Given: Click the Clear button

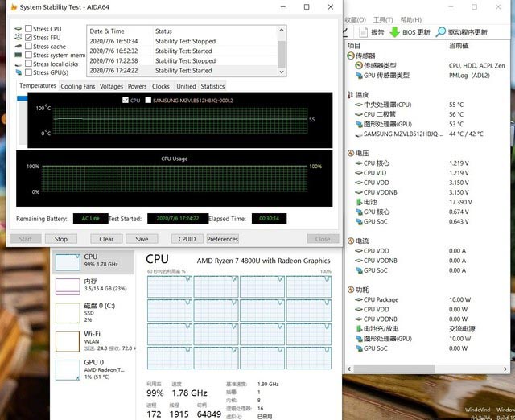Looking at the screenshot, I should (x=106, y=239).
